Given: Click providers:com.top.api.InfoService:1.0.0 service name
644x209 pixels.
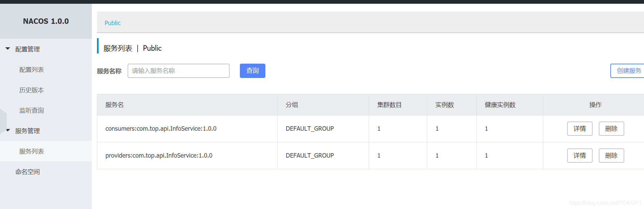Looking at the screenshot, I should click(159, 156).
